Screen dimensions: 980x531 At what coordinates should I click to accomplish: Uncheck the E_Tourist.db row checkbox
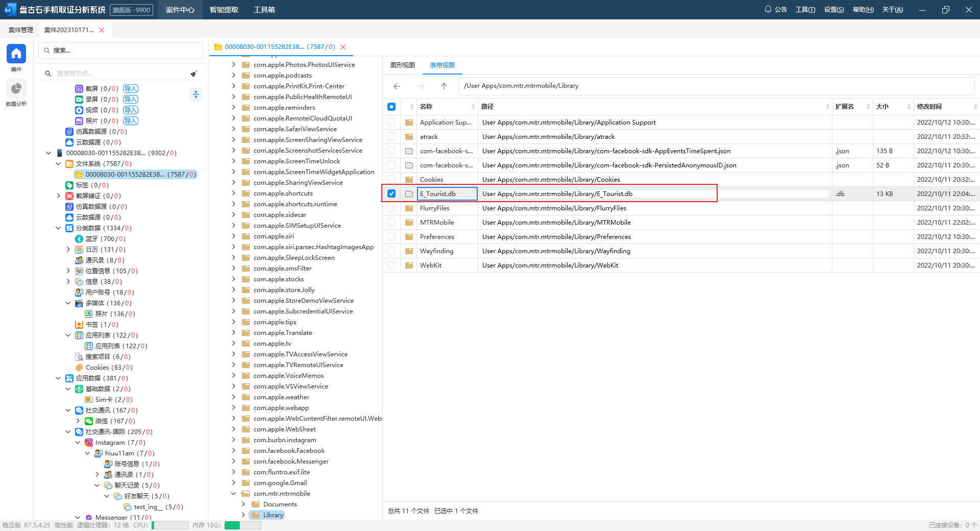pos(391,194)
